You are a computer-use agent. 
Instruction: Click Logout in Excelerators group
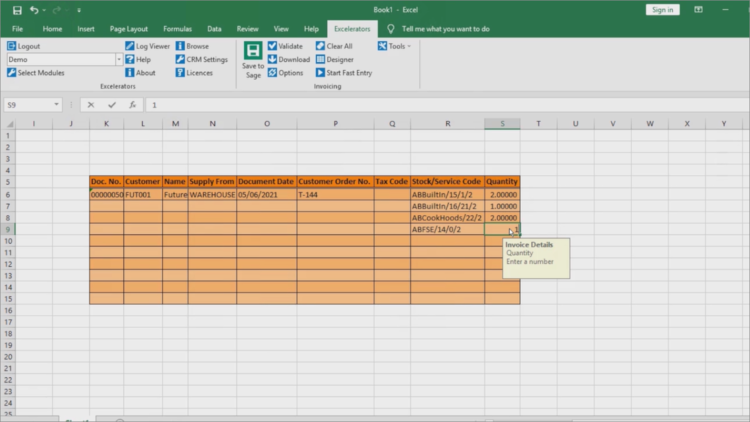(x=24, y=46)
